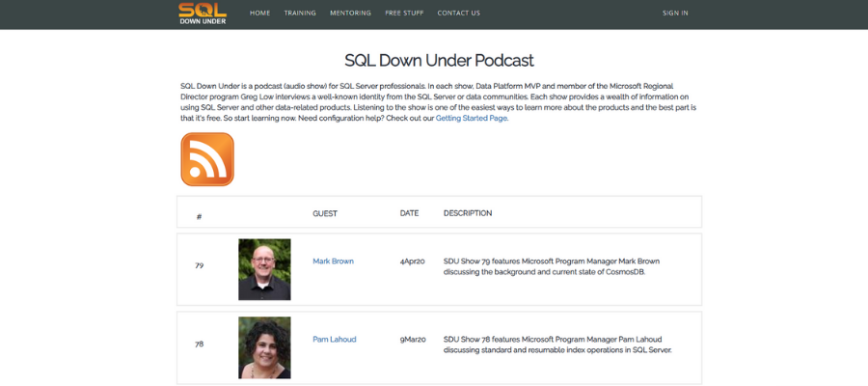
Task: Click episode number 79
Action: (x=200, y=265)
